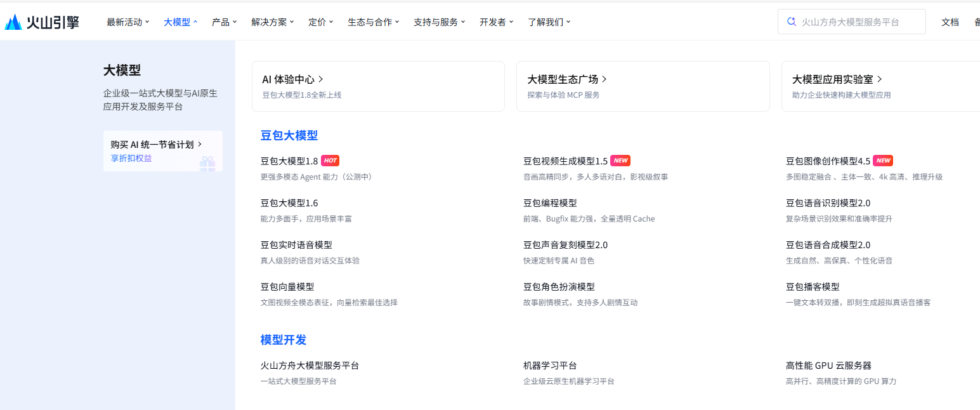
Task: Expand the 开发者 menu
Action: tap(497, 22)
